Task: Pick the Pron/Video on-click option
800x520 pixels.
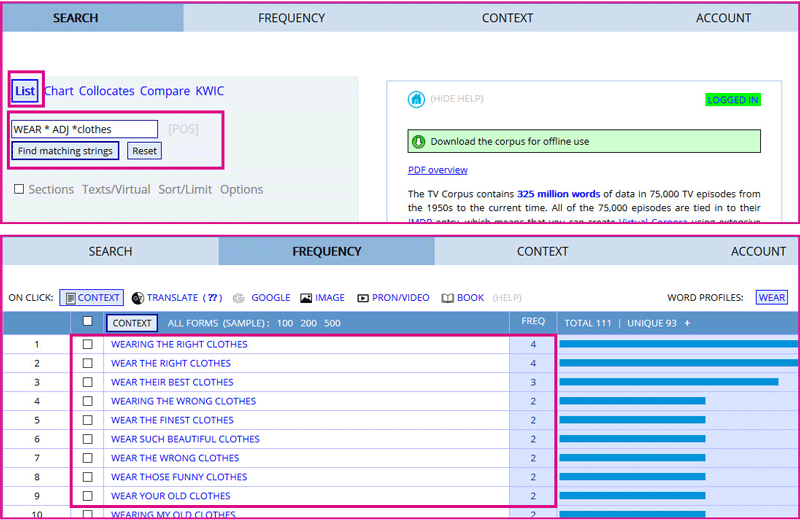Action: tap(363, 298)
